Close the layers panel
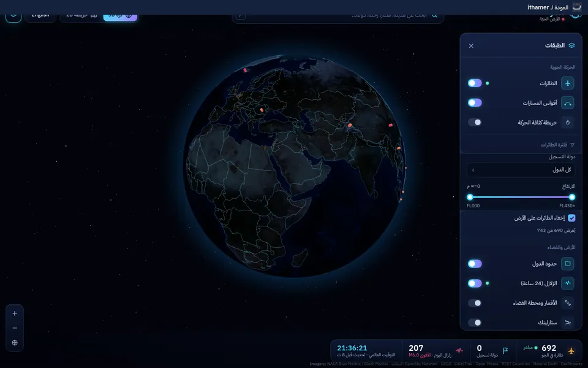Image resolution: width=588 pixels, height=368 pixels. [x=471, y=46]
